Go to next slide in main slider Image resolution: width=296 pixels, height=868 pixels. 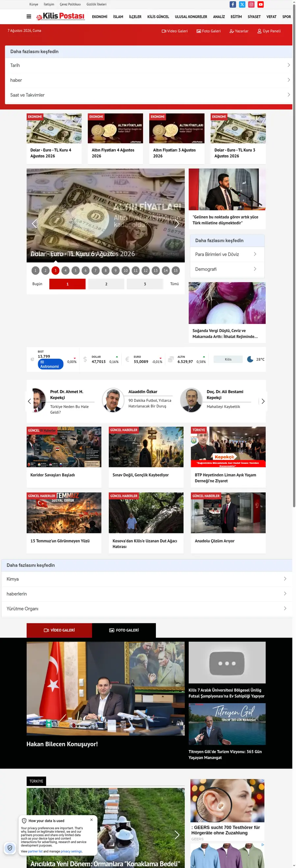click(177, 223)
